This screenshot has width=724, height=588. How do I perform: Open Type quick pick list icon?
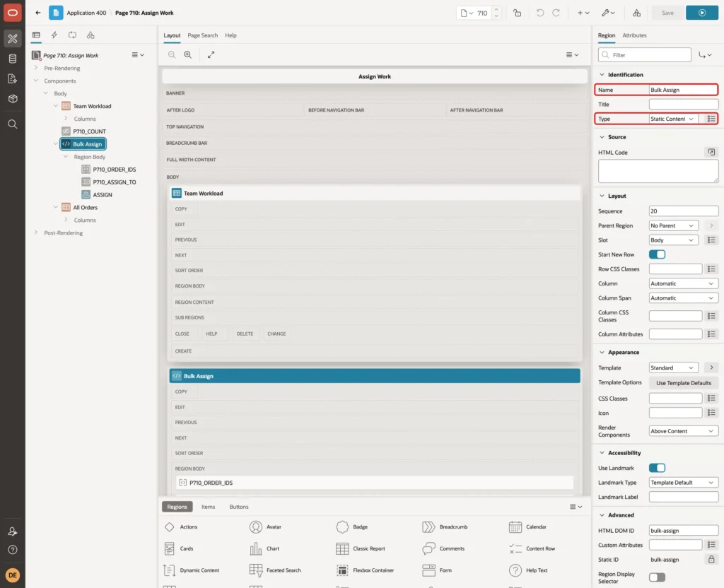click(711, 119)
